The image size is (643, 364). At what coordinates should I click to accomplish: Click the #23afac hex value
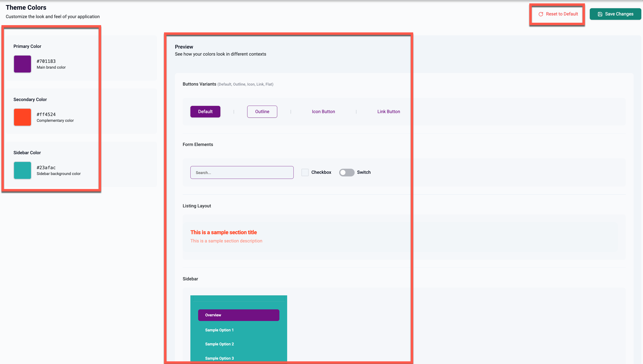click(46, 167)
